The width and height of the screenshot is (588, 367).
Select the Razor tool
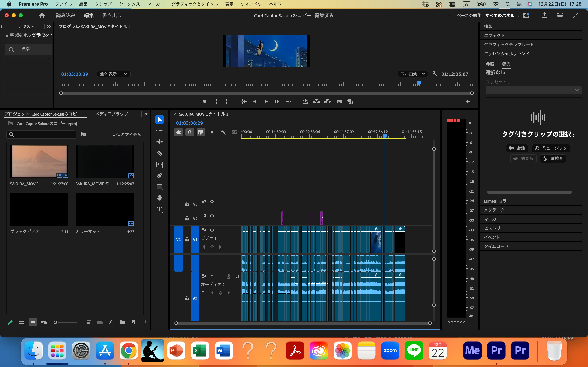tap(159, 153)
